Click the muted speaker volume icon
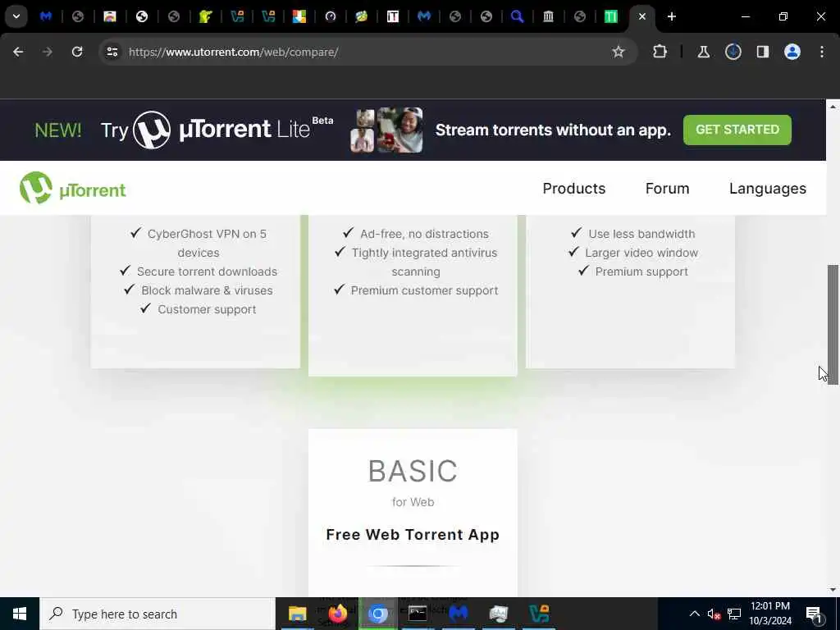This screenshot has width=840, height=630. click(714, 614)
